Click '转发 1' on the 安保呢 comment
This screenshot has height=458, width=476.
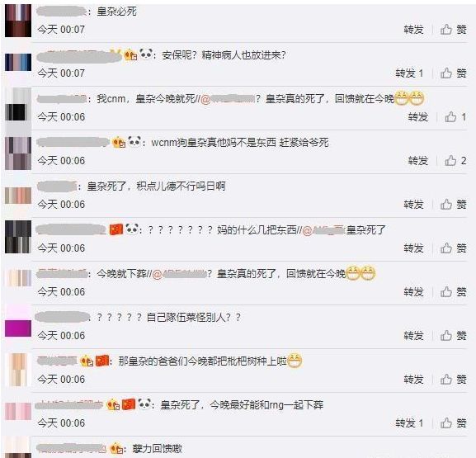point(409,73)
